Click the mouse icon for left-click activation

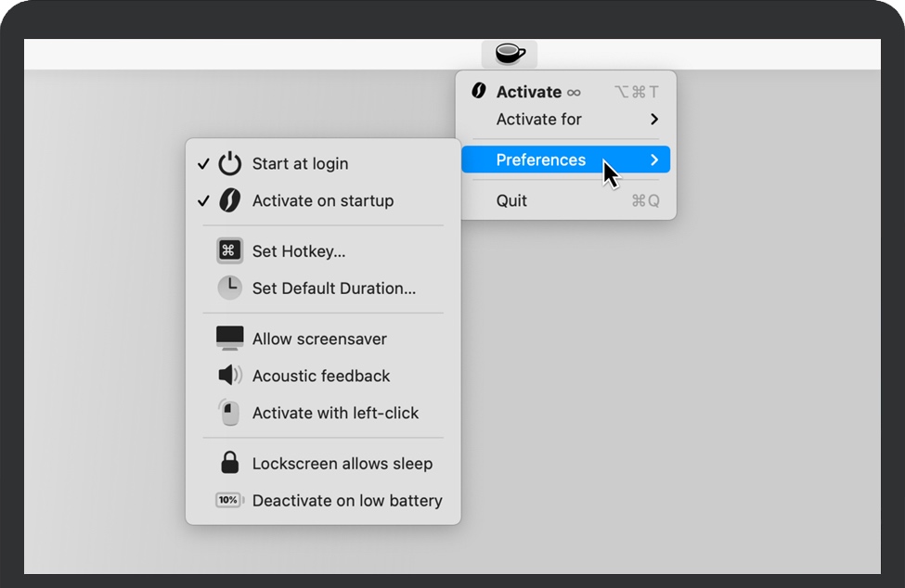tap(229, 413)
